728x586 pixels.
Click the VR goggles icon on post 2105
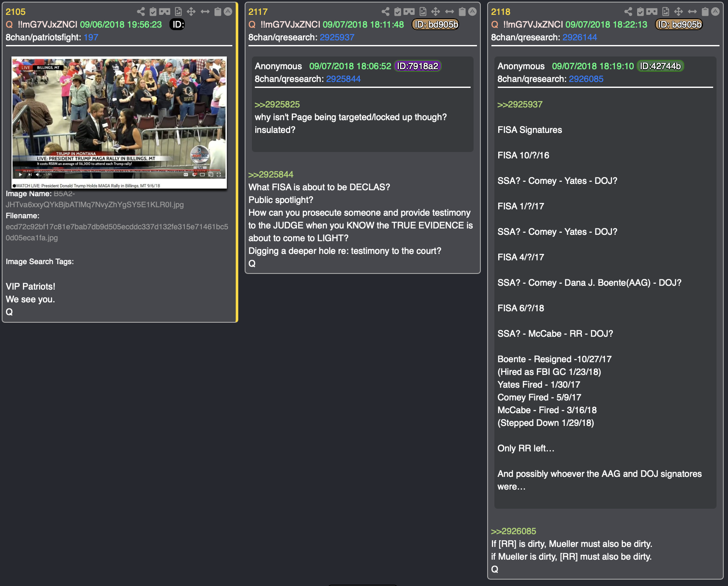click(x=165, y=12)
